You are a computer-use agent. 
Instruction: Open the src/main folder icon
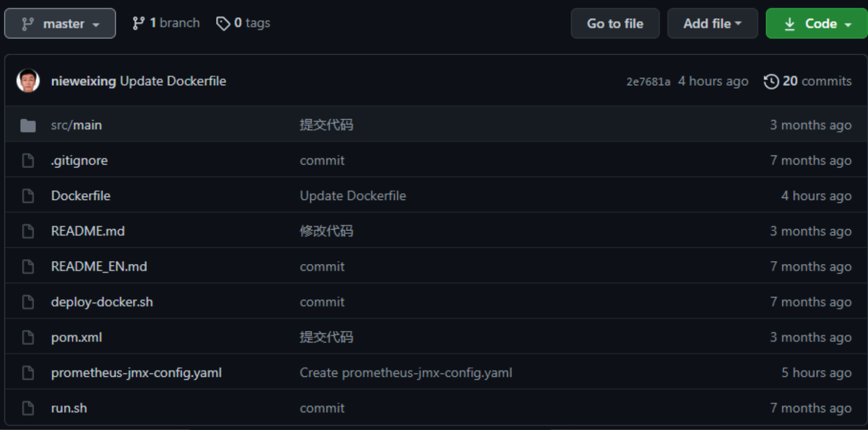[28, 126]
